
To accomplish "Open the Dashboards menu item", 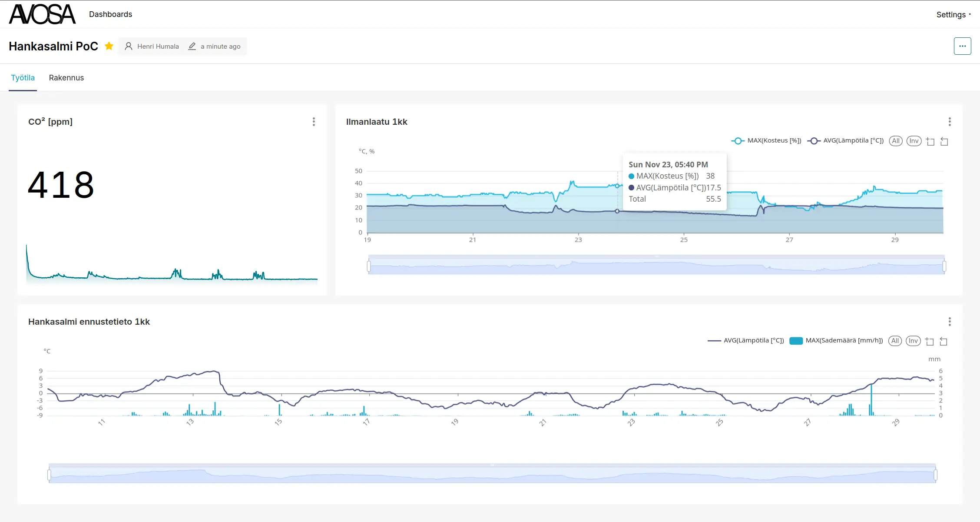I will (x=110, y=14).
